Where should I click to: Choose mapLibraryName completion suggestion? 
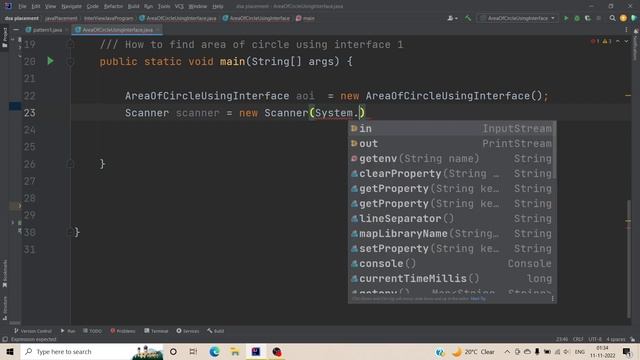[451, 234]
